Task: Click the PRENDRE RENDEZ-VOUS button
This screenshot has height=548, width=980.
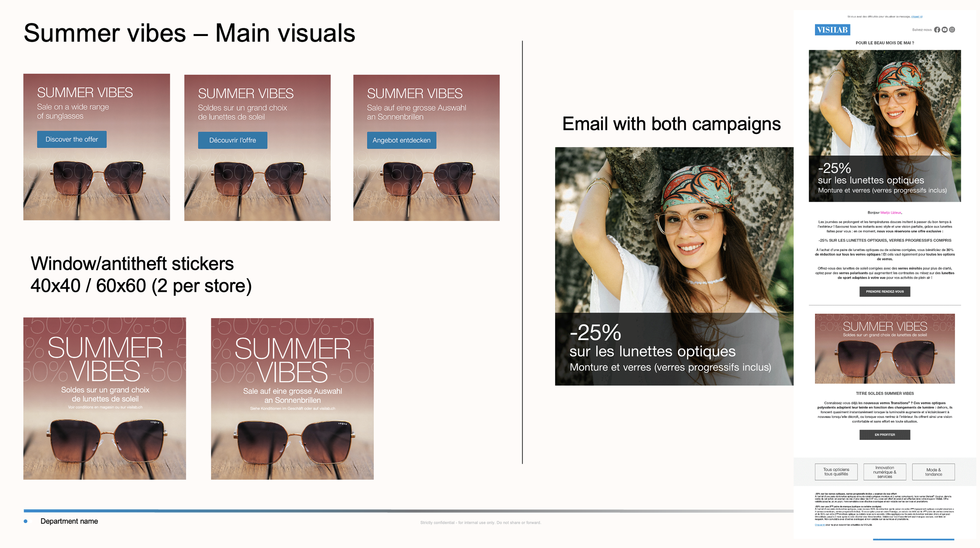Action: pyautogui.click(x=885, y=291)
